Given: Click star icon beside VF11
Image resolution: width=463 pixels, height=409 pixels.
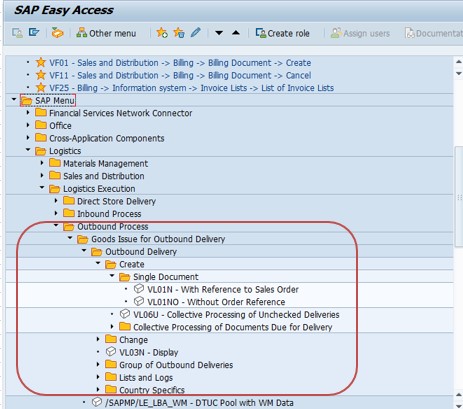Looking at the screenshot, I should coord(41,75).
